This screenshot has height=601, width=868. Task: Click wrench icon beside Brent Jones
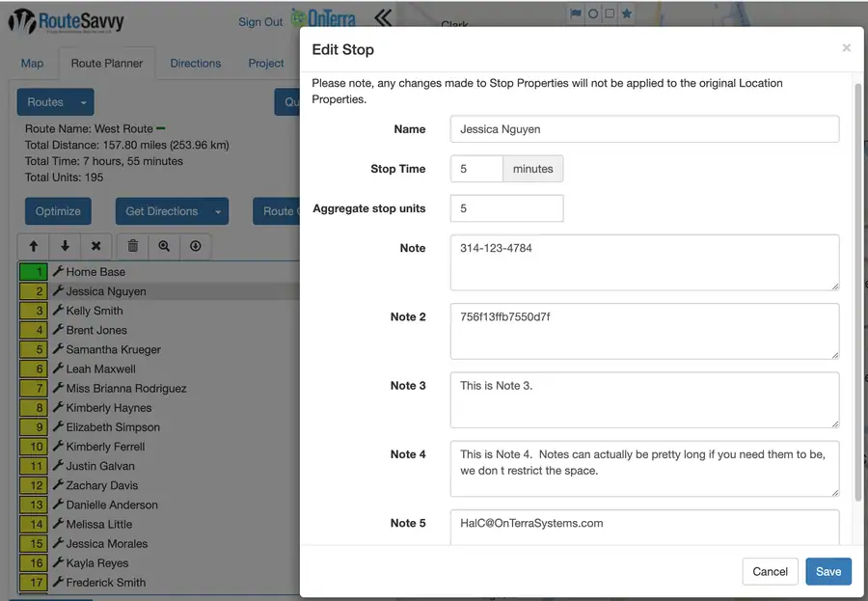click(58, 330)
